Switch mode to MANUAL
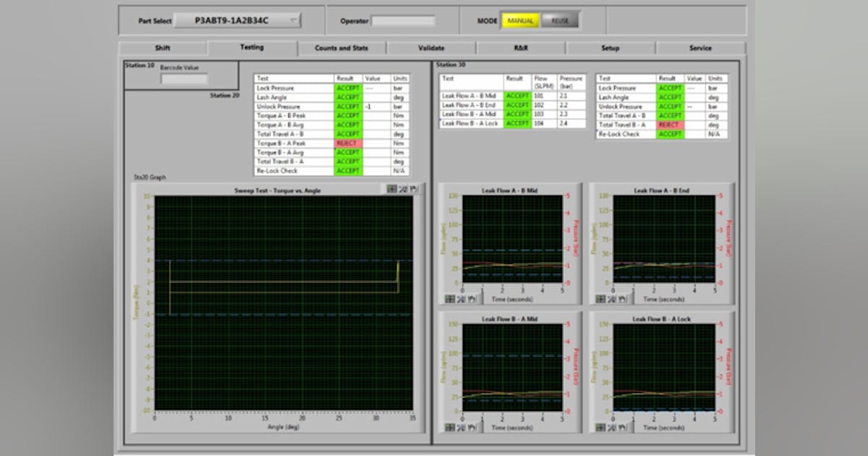The height and width of the screenshot is (456, 868). (522, 21)
